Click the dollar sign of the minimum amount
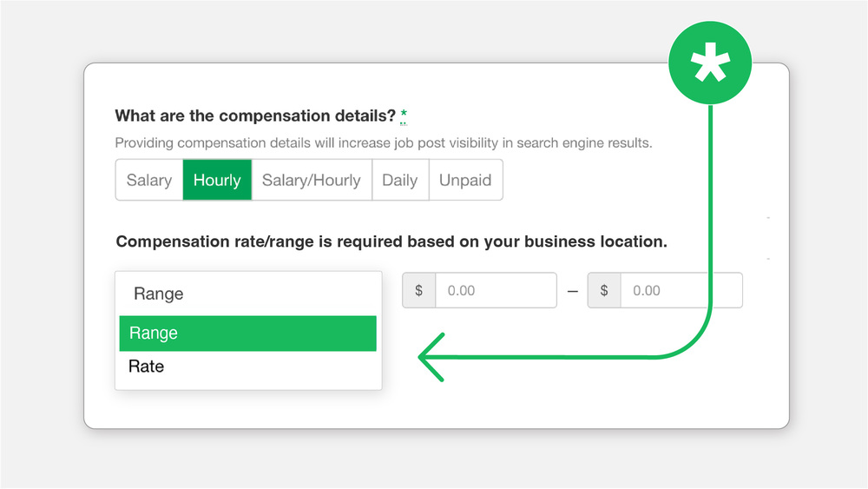The width and height of the screenshot is (868, 489). pyautogui.click(x=419, y=290)
